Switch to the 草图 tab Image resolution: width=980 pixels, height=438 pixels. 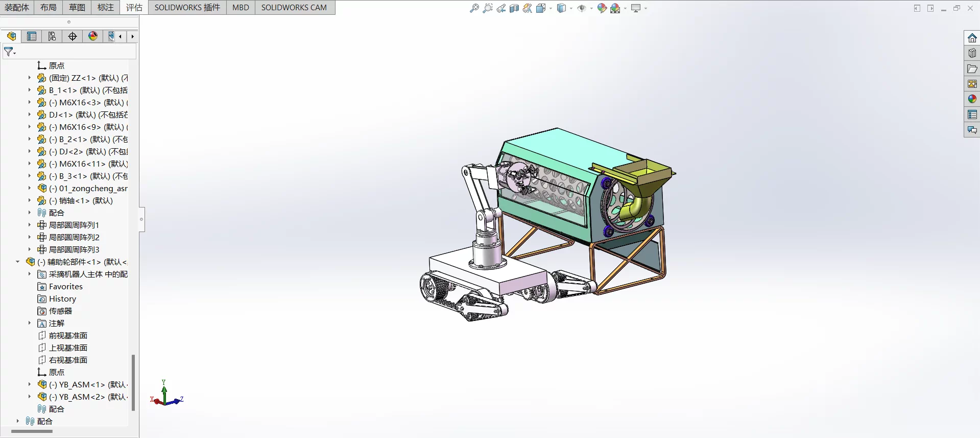point(77,7)
